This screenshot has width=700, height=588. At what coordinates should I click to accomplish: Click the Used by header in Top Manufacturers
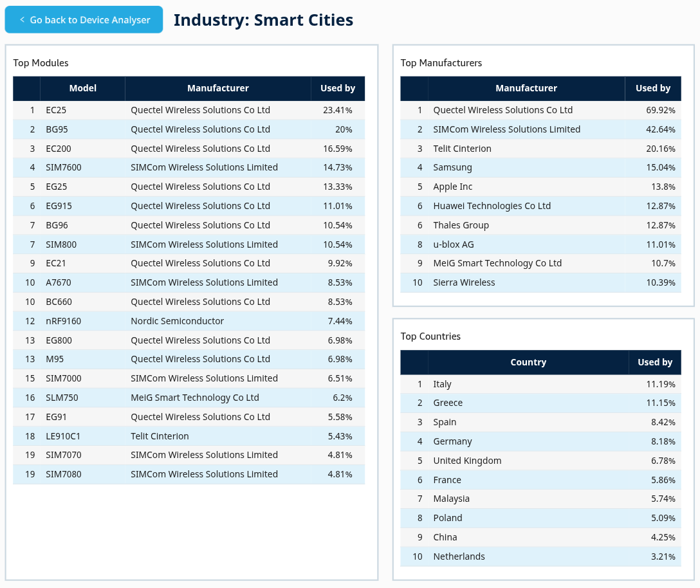click(653, 88)
